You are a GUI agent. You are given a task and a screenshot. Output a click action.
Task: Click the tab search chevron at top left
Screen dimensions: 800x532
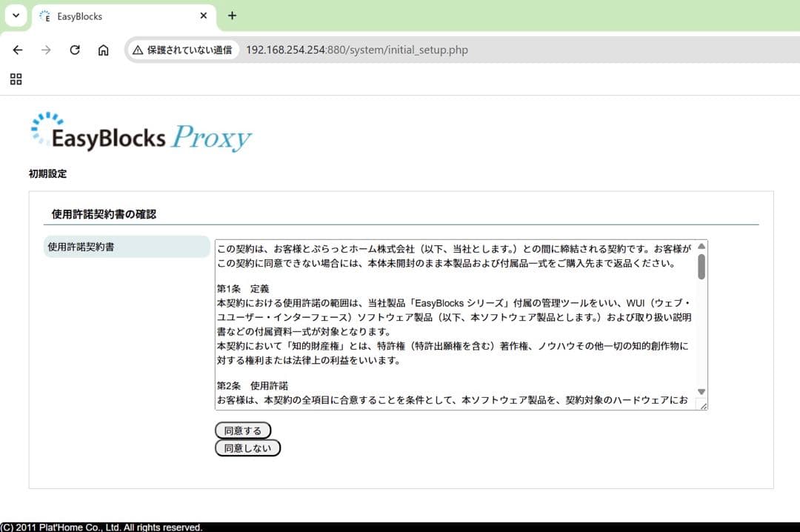tap(16, 16)
